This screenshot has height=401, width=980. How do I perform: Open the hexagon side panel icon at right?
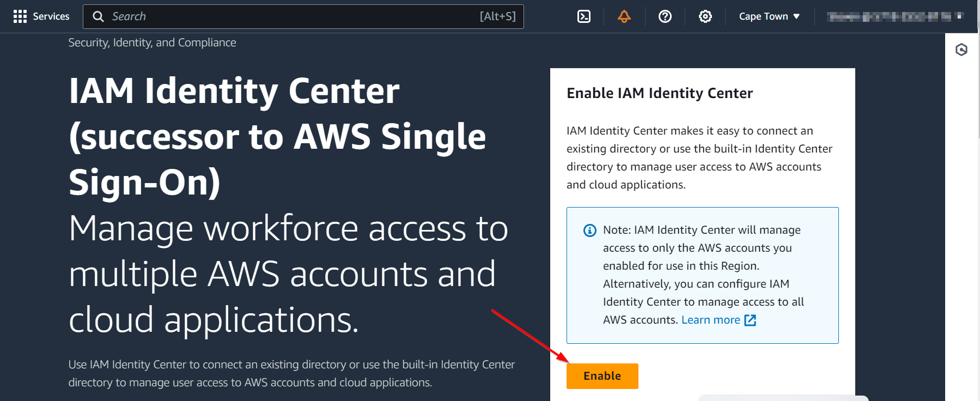pyautogui.click(x=961, y=50)
